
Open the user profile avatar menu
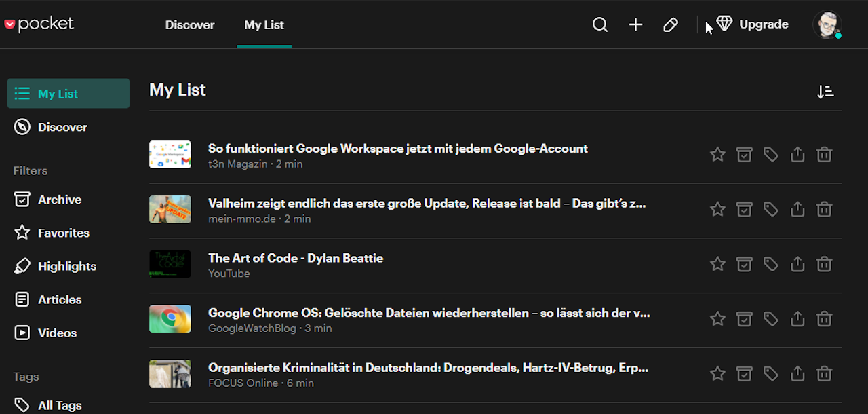pos(827,25)
